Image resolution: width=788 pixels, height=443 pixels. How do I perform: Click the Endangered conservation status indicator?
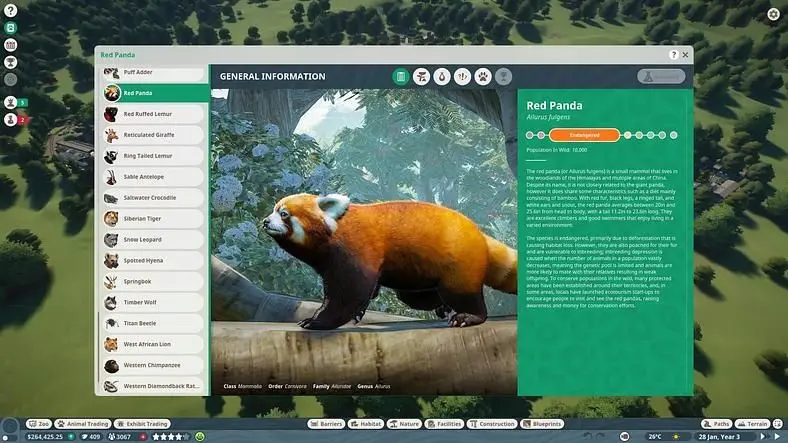point(584,135)
